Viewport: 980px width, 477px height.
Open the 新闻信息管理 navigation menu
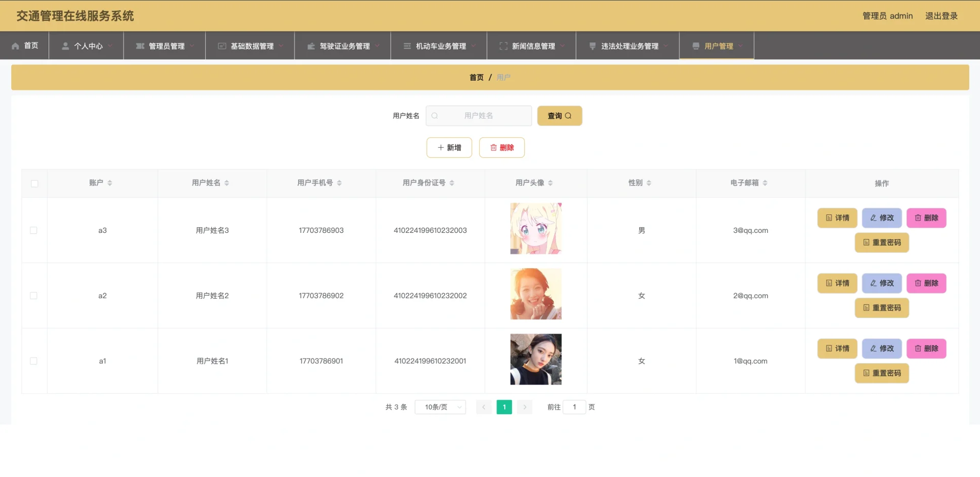pos(532,46)
